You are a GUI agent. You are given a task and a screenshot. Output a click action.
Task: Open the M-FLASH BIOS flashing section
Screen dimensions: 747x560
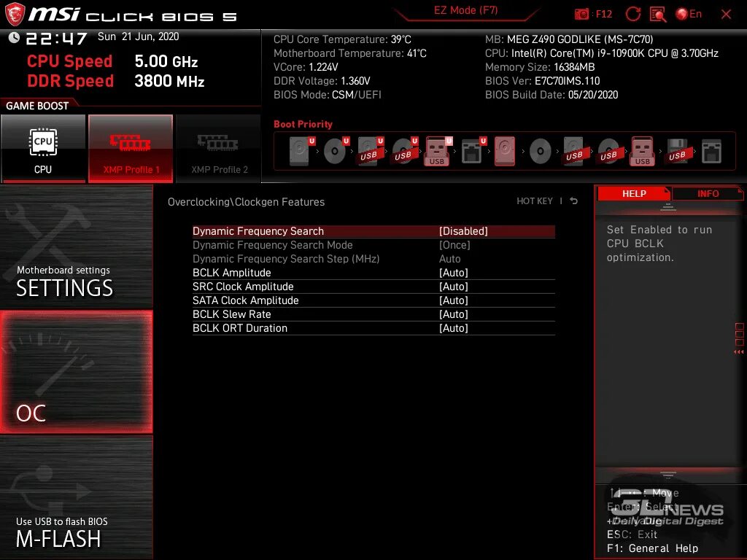coord(76,497)
